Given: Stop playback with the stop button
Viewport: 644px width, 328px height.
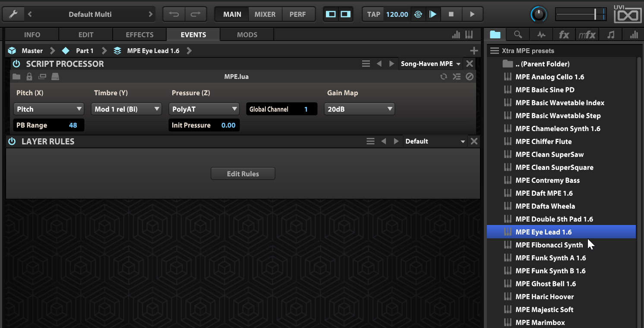Looking at the screenshot, I should point(451,14).
